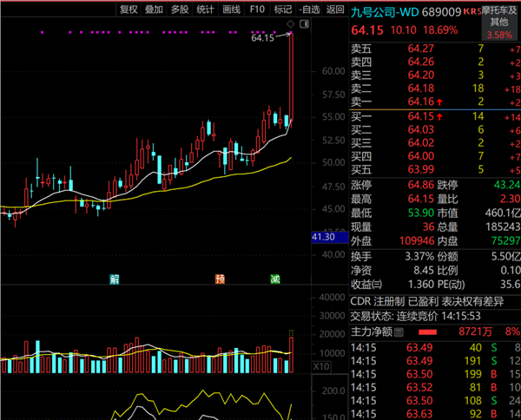Open the 叠加 overlay option
The height and width of the screenshot is (420, 521).
(154, 10)
